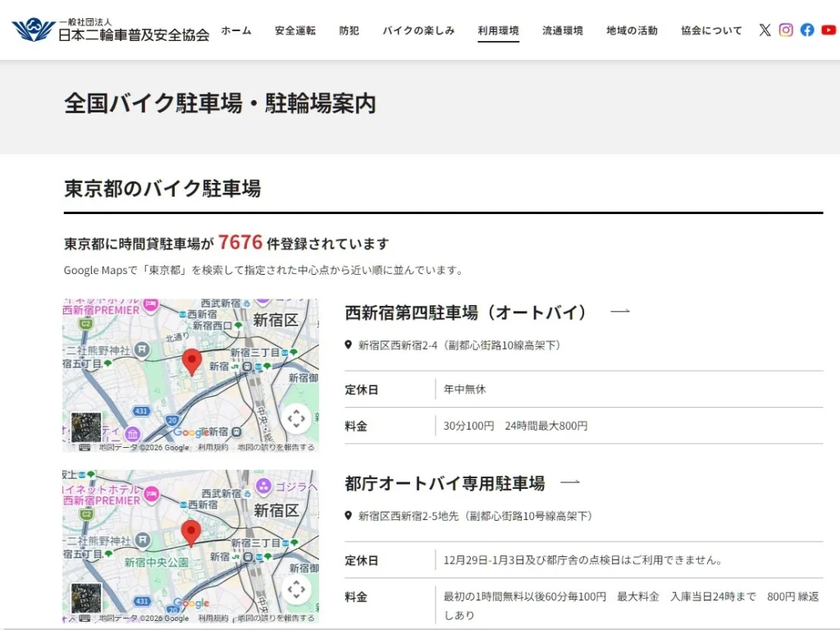Open the ホーム menu item
The image size is (840, 630).
point(236,30)
